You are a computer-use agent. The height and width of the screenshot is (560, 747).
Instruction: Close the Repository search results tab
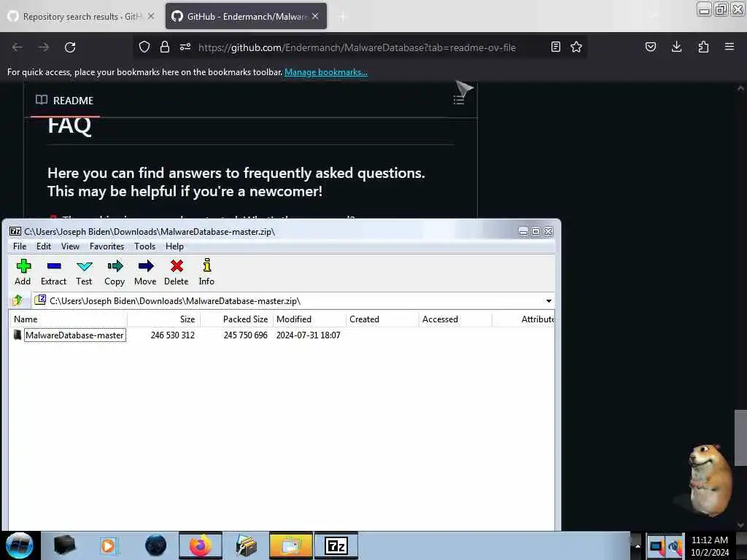pyautogui.click(x=150, y=16)
